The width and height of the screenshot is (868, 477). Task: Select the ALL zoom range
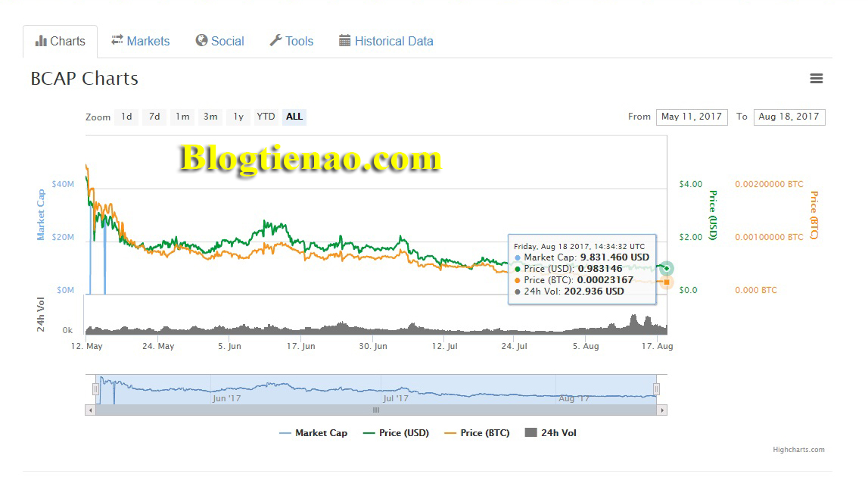[x=294, y=117]
